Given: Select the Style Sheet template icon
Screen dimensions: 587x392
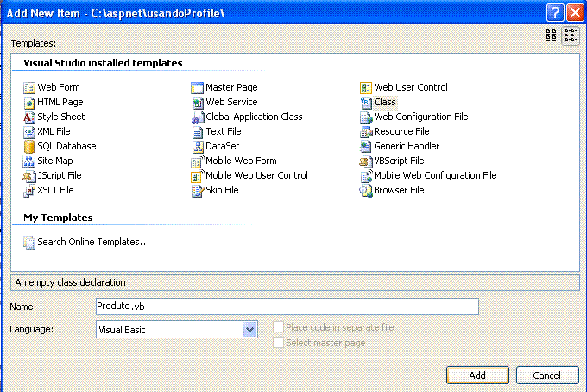Looking at the screenshot, I should [28, 117].
